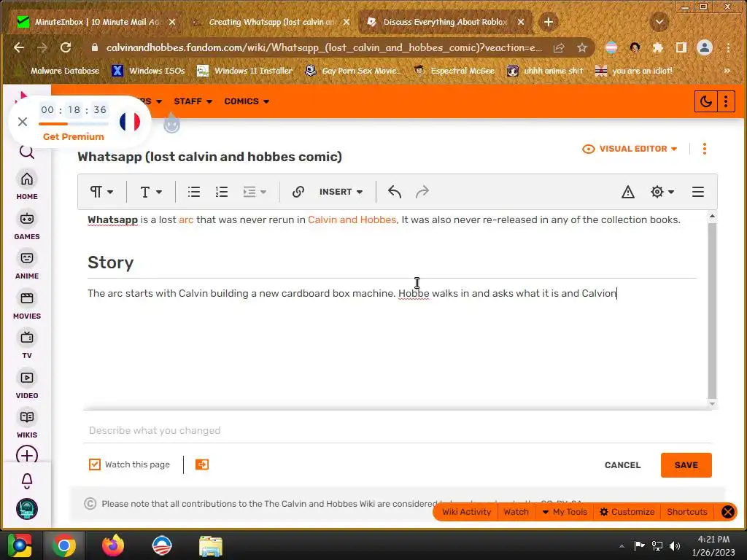The height and width of the screenshot is (560, 747).
Task: Open the text style dropdown
Action: (151, 192)
